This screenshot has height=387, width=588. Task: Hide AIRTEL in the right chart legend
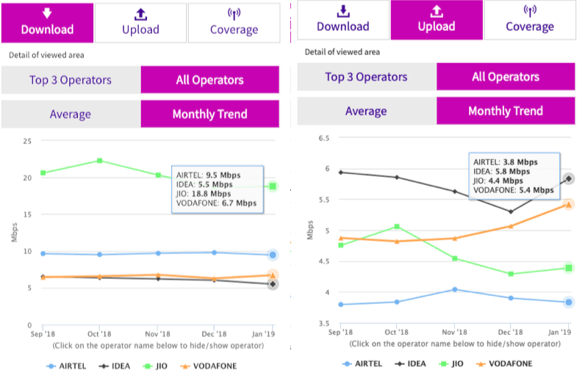pyautogui.click(x=362, y=364)
